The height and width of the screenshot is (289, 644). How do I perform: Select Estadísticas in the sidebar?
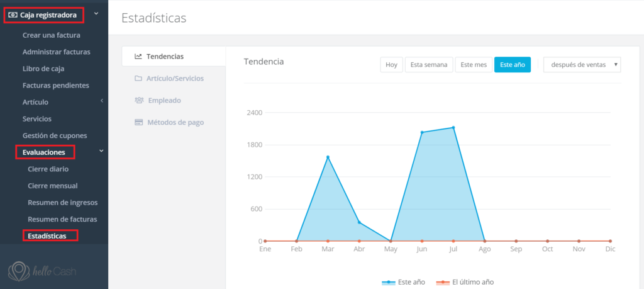[x=47, y=236]
